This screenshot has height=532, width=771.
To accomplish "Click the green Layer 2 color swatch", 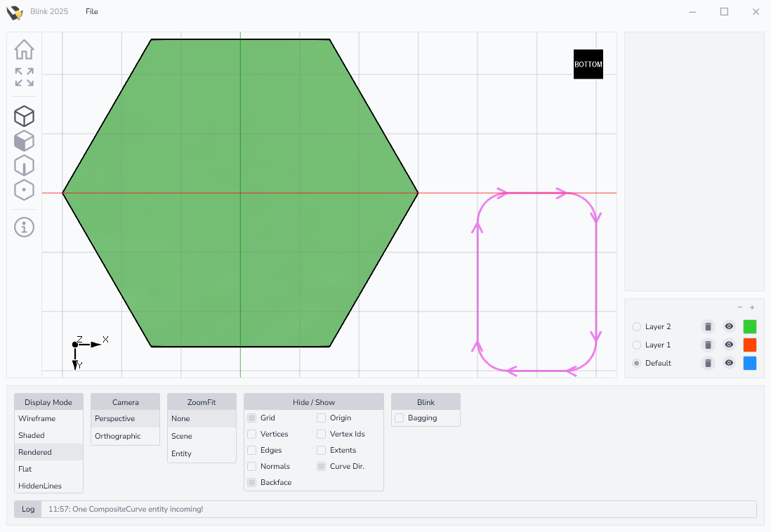I will (x=750, y=326).
